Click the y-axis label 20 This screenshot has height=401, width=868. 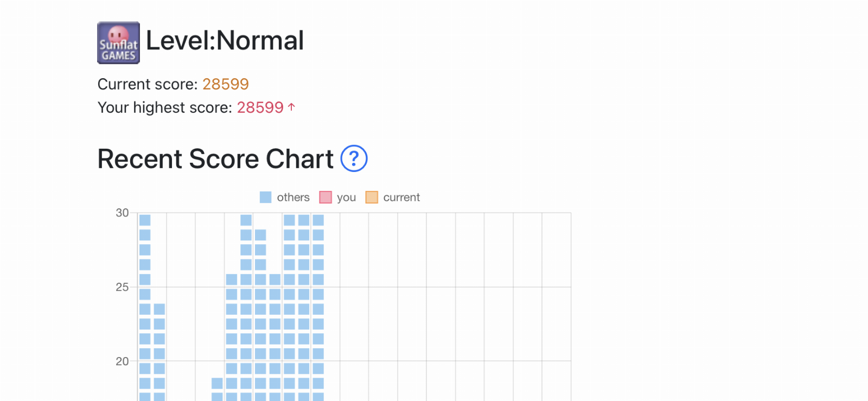click(x=122, y=361)
